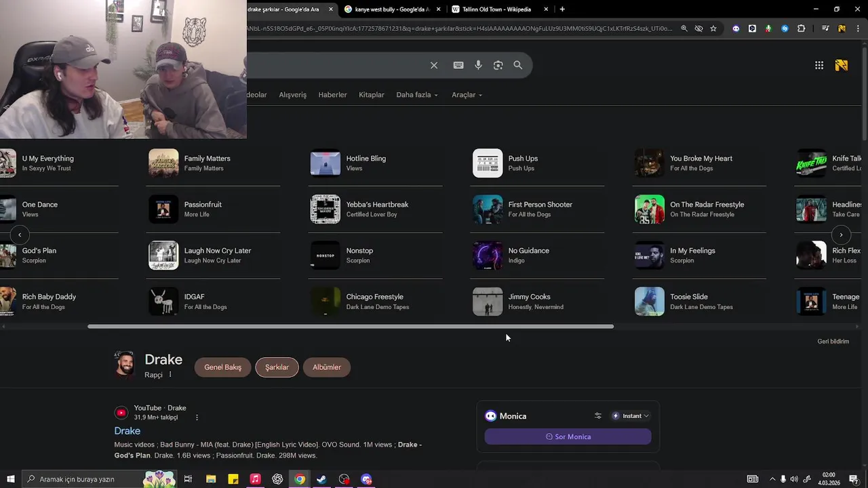Start voice search with the microphone icon
868x488 pixels.
pos(478,65)
